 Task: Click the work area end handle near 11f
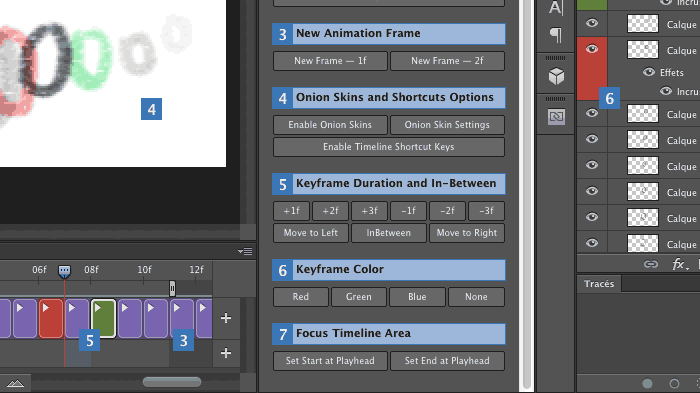pyautogui.click(x=172, y=288)
